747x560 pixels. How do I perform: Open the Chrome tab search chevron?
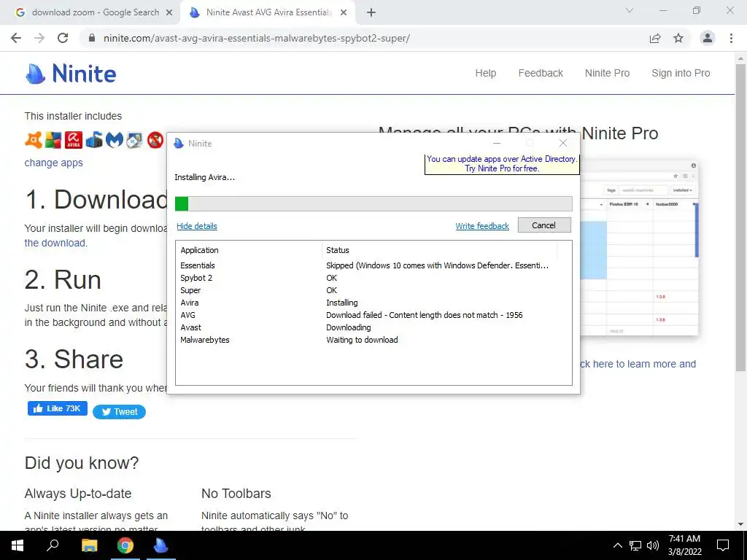click(630, 10)
